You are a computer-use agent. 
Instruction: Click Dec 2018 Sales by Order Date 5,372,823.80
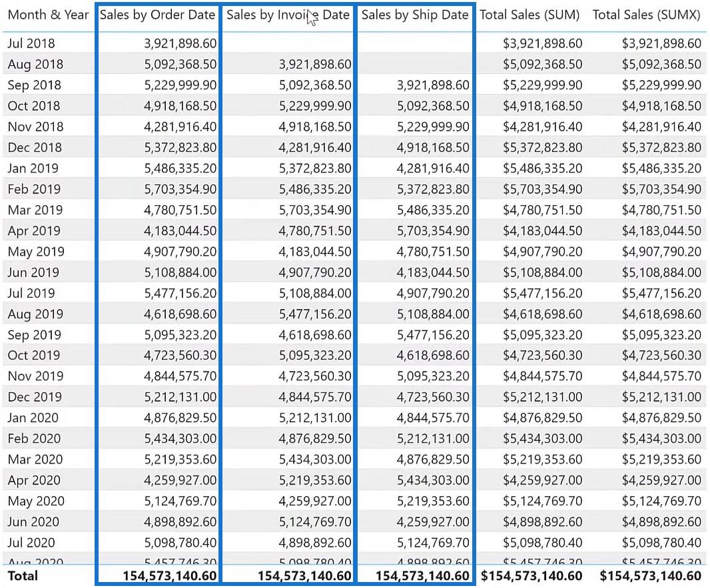(180, 148)
